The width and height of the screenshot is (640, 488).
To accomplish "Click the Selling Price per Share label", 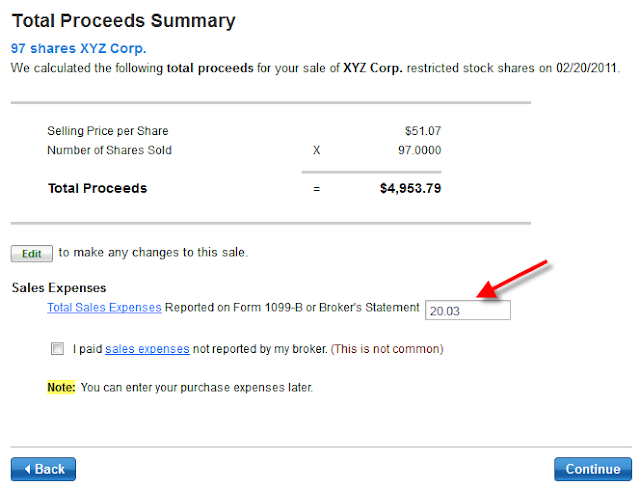I will [x=108, y=132].
